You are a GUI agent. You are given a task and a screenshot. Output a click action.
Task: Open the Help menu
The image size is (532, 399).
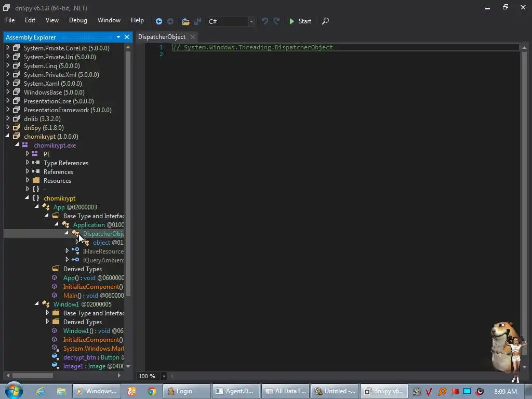(x=137, y=20)
